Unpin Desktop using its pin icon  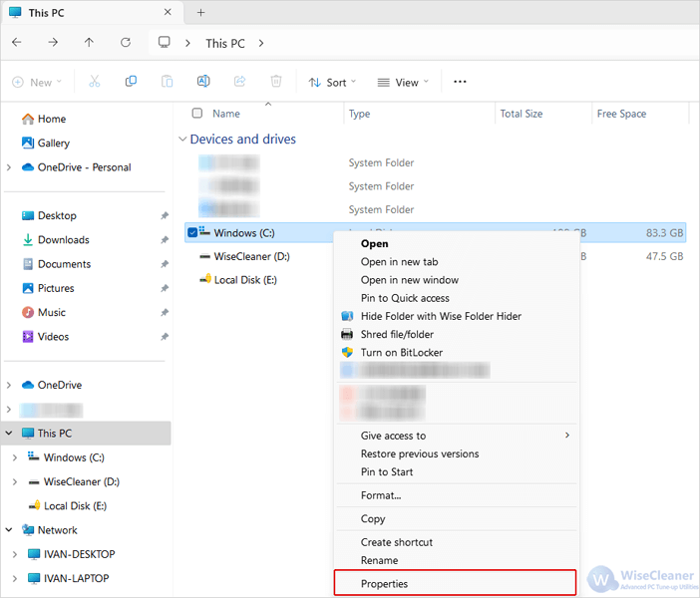point(165,215)
